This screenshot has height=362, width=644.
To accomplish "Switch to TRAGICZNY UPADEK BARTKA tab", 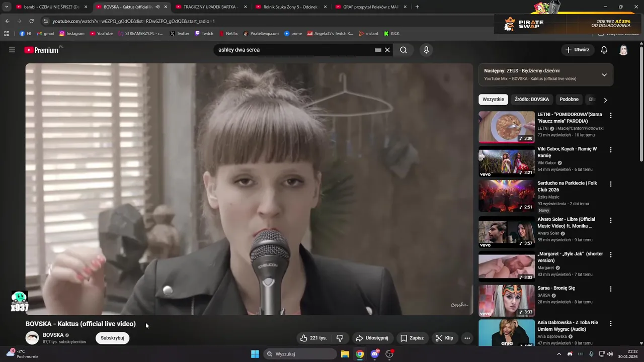I will coord(211,7).
